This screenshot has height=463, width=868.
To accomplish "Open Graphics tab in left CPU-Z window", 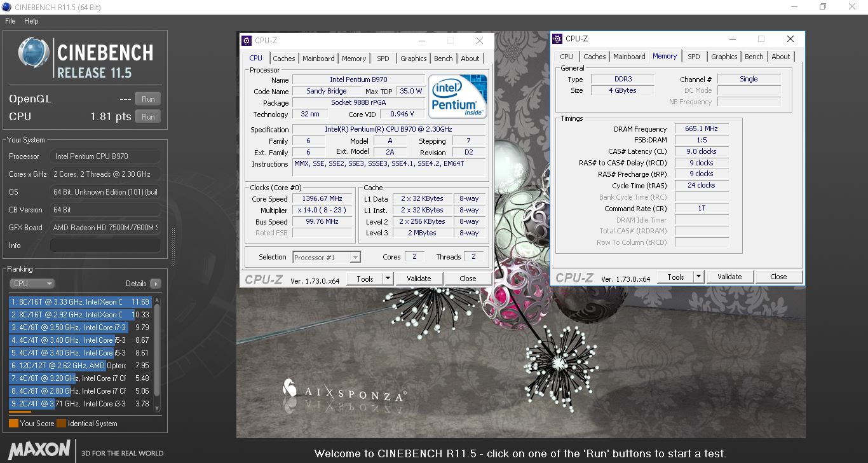I will (x=414, y=59).
